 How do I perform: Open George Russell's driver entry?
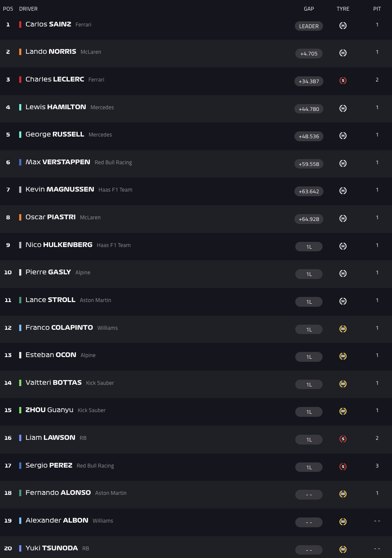(x=55, y=134)
